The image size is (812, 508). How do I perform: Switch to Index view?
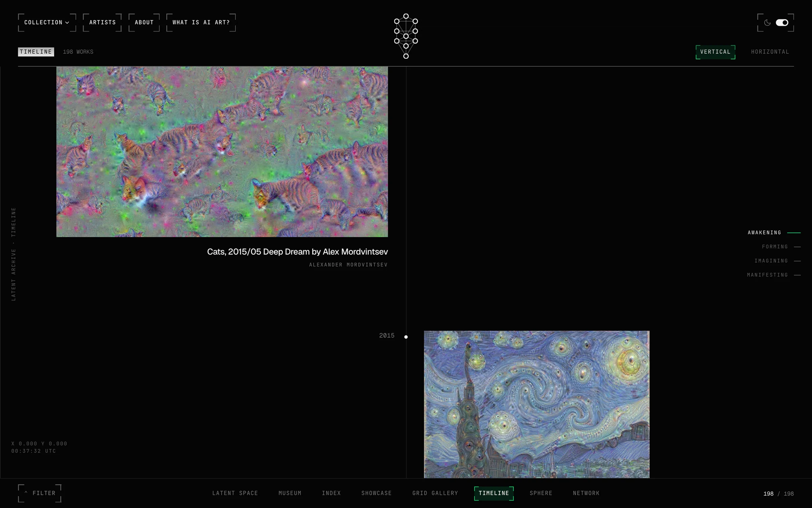click(x=331, y=493)
